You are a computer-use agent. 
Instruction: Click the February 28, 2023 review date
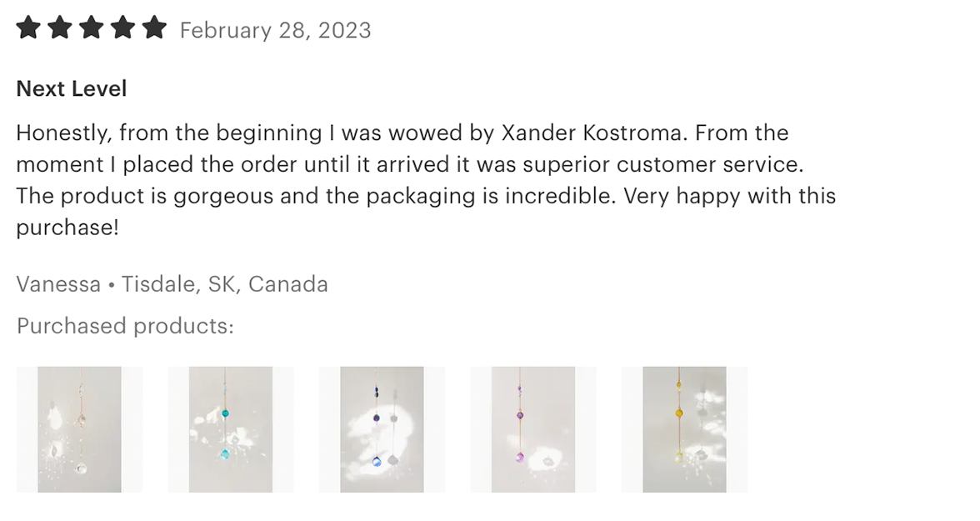coord(276,30)
